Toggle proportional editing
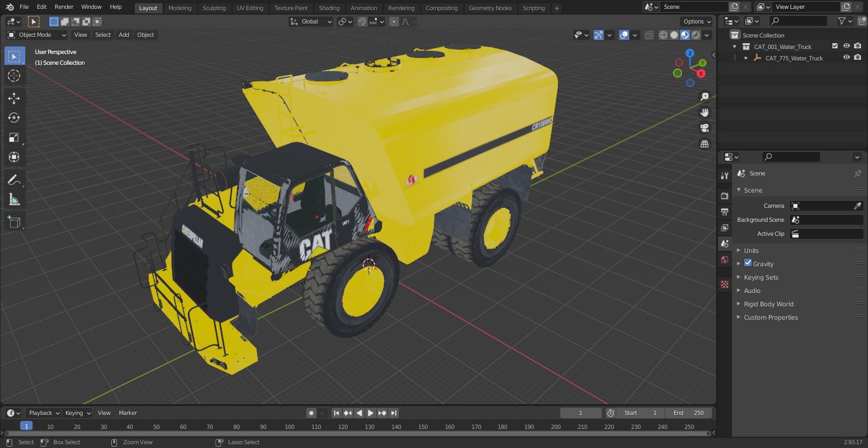Image resolution: width=868 pixels, height=448 pixels. coord(394,22)
